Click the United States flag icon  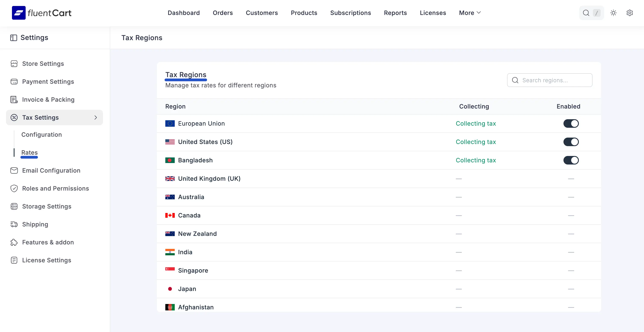[x=170, y=142]
